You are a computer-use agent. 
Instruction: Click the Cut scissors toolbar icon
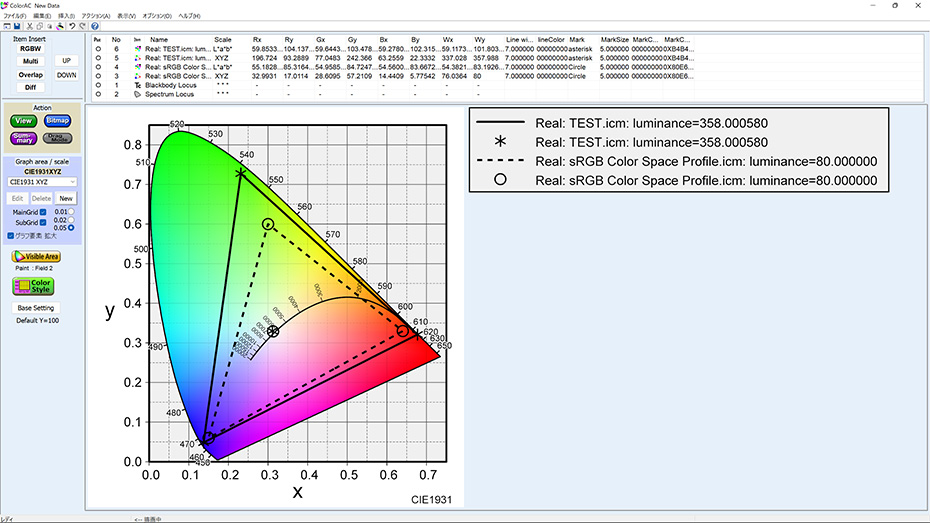tap(30, 26)
